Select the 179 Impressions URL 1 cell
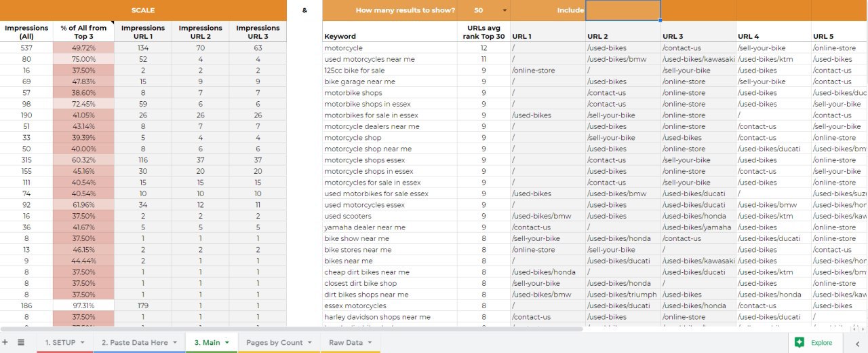 pos(143,305)
